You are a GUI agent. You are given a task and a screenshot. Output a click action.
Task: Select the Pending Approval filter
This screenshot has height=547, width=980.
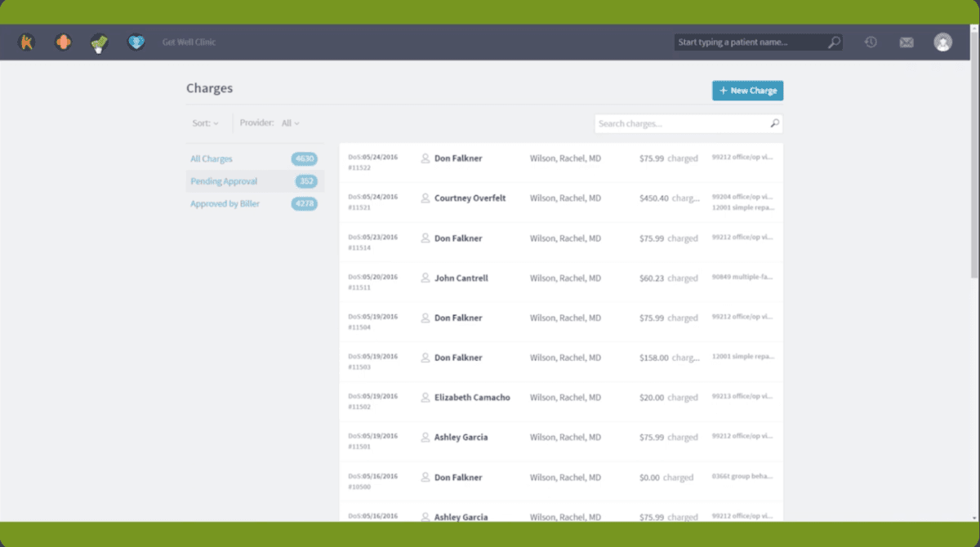pyautogui.click(x=224, y=181)
